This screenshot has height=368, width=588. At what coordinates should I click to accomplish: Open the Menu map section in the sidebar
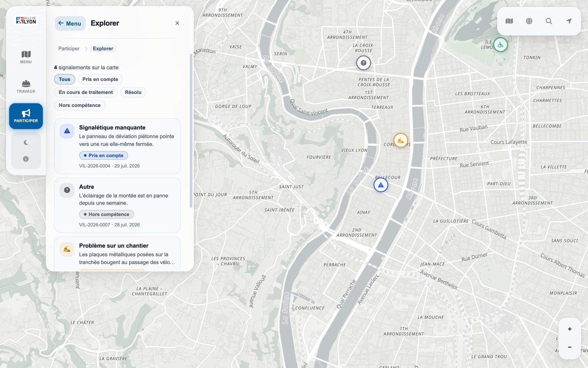pyautogui.click(x=26, y=57)
